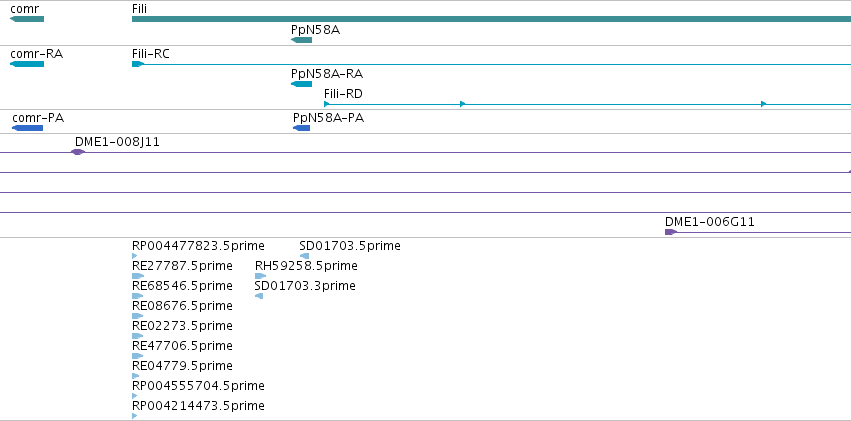The image size is (851, 421).
Task: Click the RP004214473.5prime EST label
Action: (x=198, y=406)
